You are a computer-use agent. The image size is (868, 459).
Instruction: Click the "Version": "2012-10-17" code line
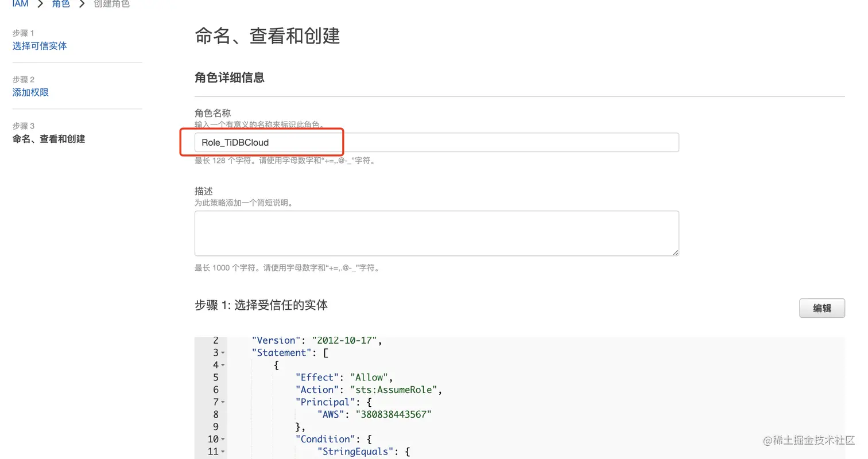(x=317, y=340)
